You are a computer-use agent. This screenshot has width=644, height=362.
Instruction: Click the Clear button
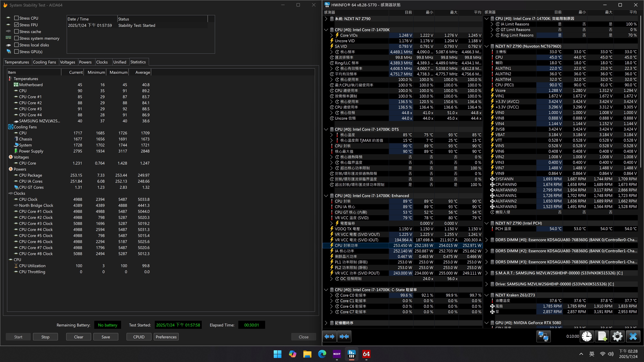[x=78, y=337]
